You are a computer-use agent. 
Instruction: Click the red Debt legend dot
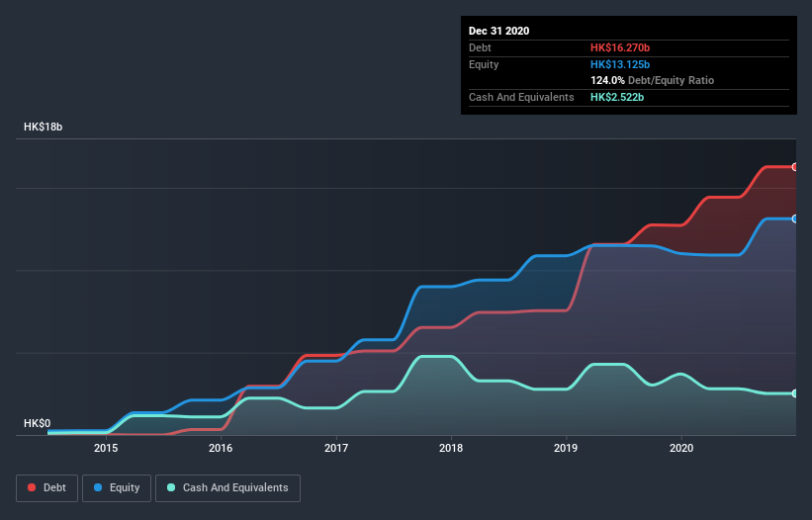click(x=32, y=487)
